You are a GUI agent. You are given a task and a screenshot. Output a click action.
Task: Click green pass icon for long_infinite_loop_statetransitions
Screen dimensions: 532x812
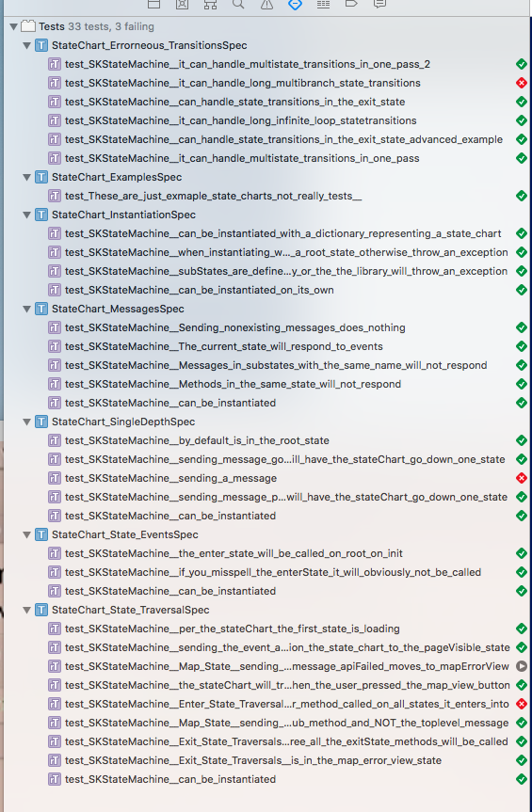tap(522, 120)
